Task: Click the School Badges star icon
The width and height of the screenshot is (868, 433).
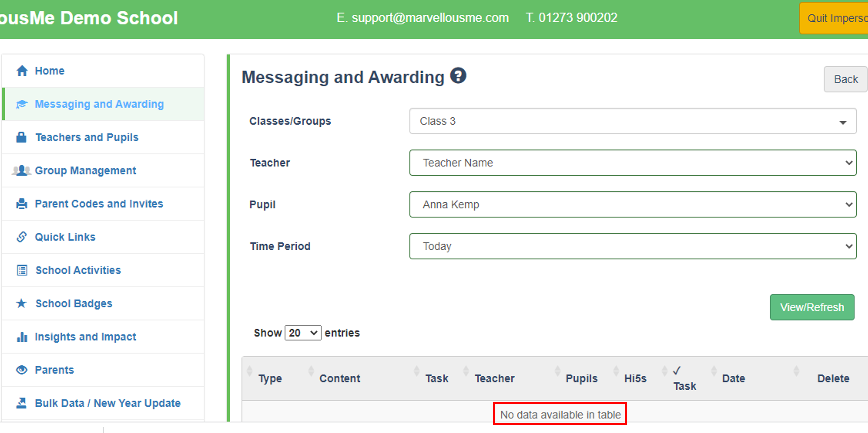Action: coord(22,303)
